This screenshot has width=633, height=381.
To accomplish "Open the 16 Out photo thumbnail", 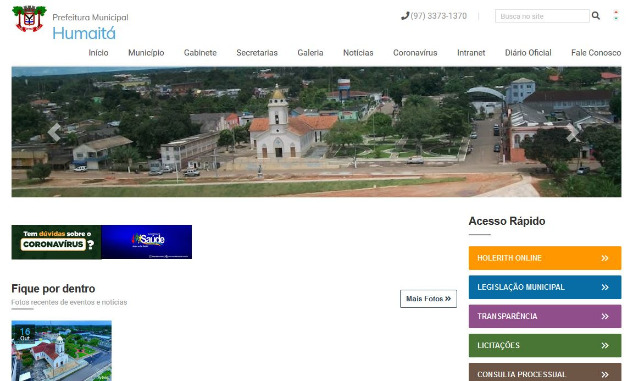I will [x=61, y=351].
